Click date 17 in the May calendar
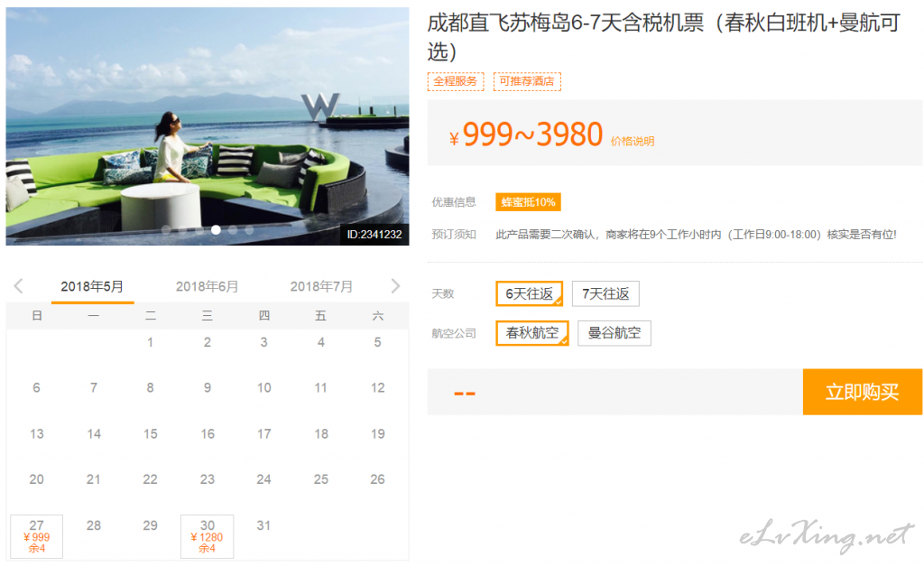The width and height of the screenshot is (924, 566). coord(264,434)
